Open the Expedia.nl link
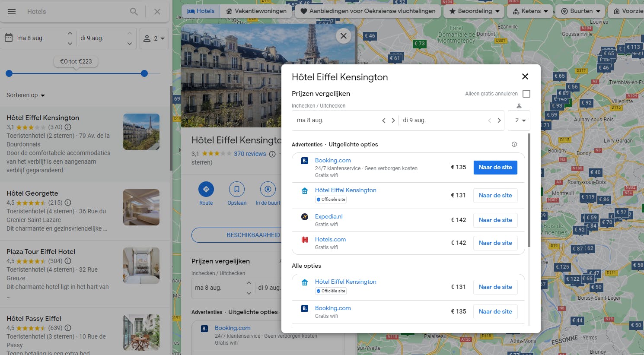Screen dimensions: 644x355 point(328,216)
